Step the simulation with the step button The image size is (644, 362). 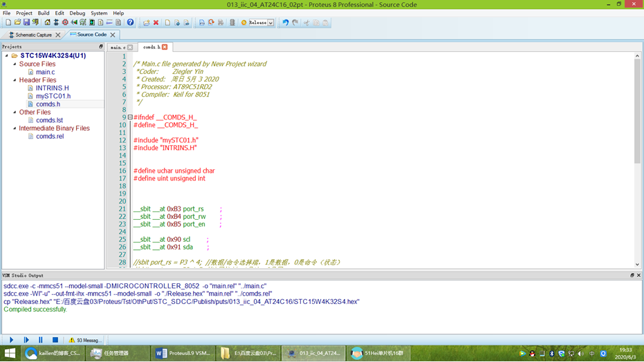tap(26, 340)
